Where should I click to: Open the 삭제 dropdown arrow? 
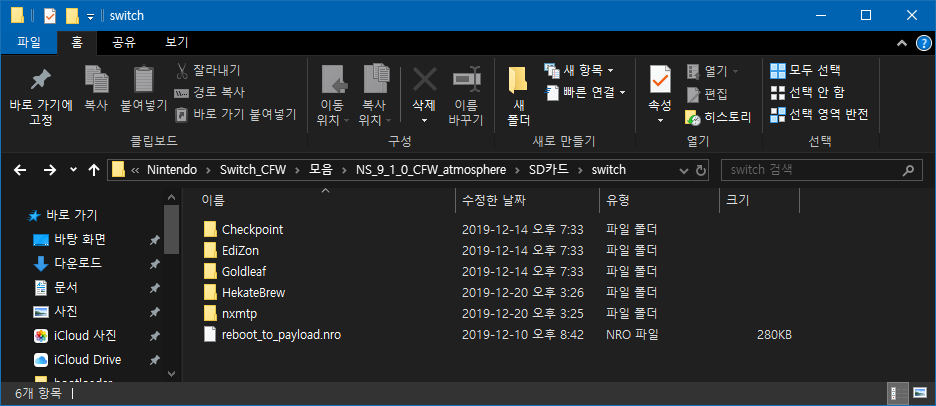[x=424, y=120]
